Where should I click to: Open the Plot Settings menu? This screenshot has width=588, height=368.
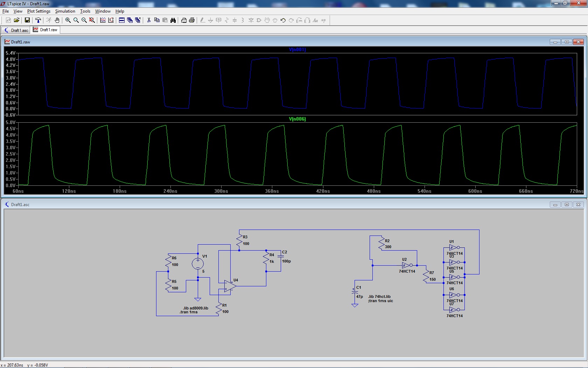pos(38,11)
